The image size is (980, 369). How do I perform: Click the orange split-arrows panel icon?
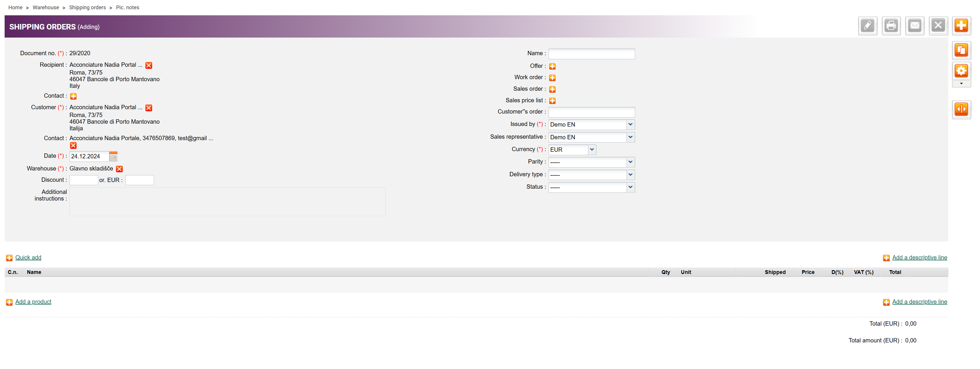pyautogui.click(x=961, y=110)
